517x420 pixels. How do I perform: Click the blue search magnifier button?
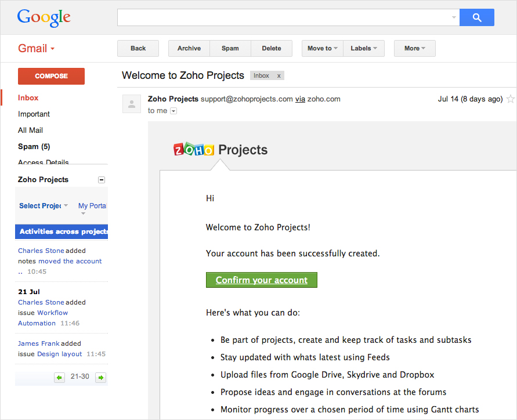476,18
